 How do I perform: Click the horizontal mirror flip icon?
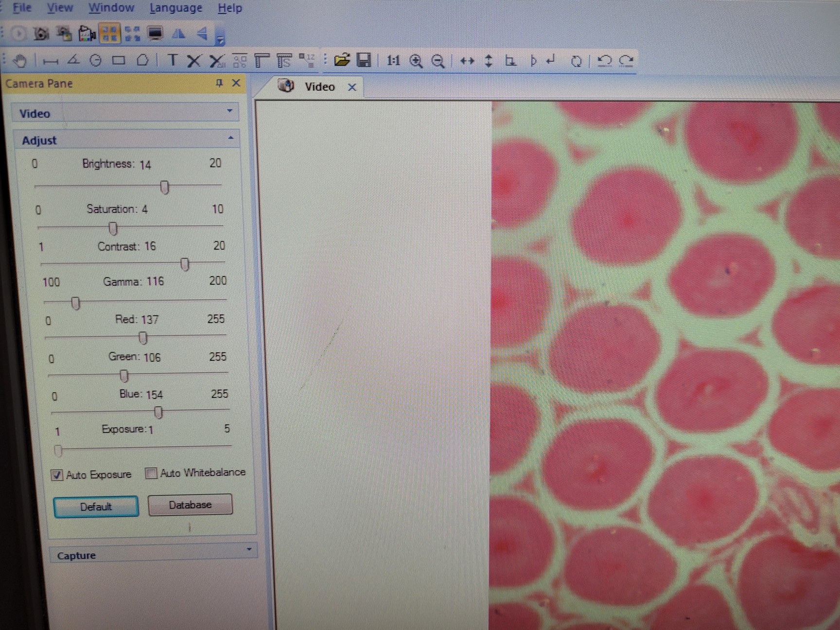178,34
